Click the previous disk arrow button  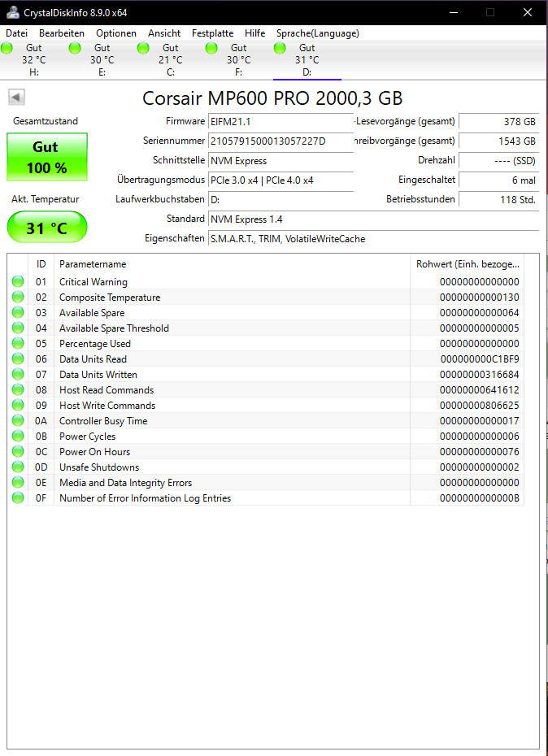pyautogui.click(x=16, y=98)
